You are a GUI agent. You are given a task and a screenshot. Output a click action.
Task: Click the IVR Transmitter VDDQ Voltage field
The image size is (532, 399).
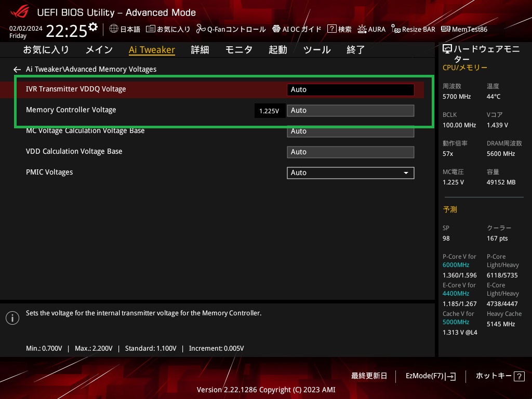[x=351, y=90]
